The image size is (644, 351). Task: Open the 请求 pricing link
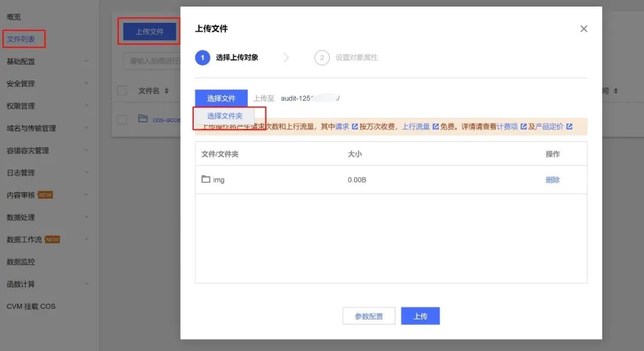pyautogui.click(x=342, y=127)
